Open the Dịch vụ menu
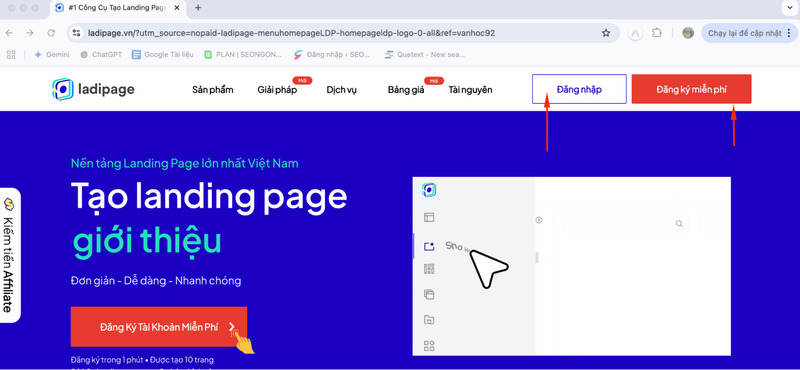This screenshot has height=370, width=800. pos(341,90)
